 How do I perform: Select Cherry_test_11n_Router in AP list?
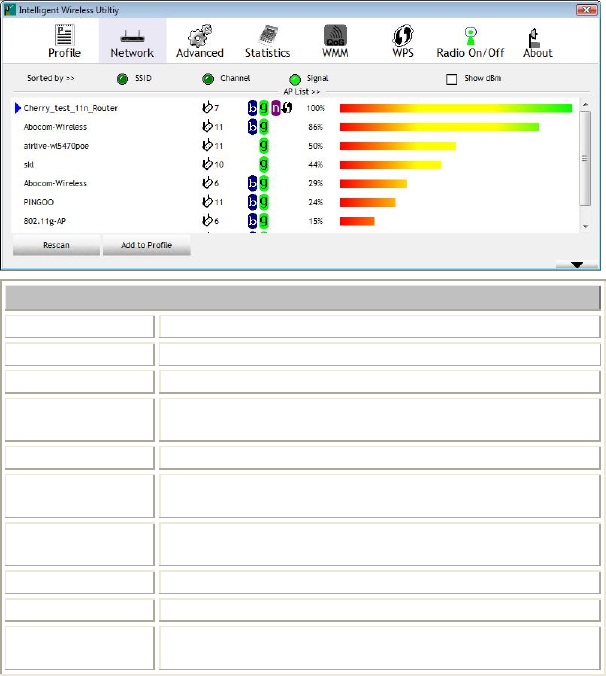[x=71, y=108]
